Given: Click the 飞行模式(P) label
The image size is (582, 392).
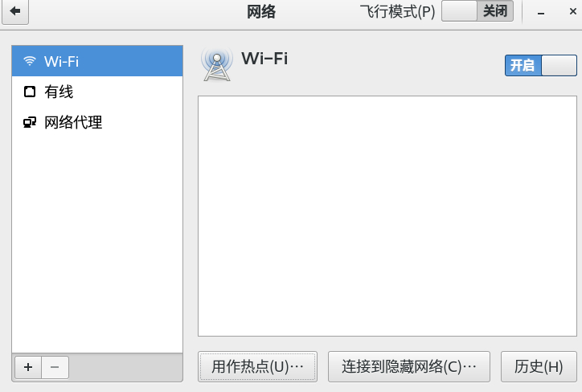Looking at the screenshot, I should click(397, 12).
